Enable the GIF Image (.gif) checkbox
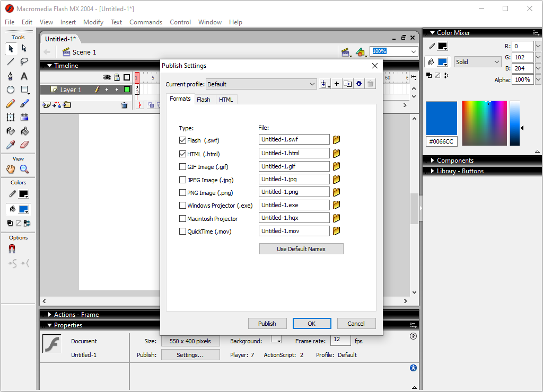This screenshot has width=543, height=392. pos(183,167)
